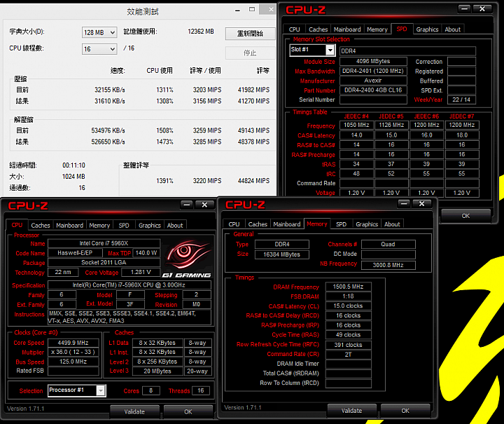Minimize the Memory CPU-Z window
504x424 pixels.
point(404,204)
